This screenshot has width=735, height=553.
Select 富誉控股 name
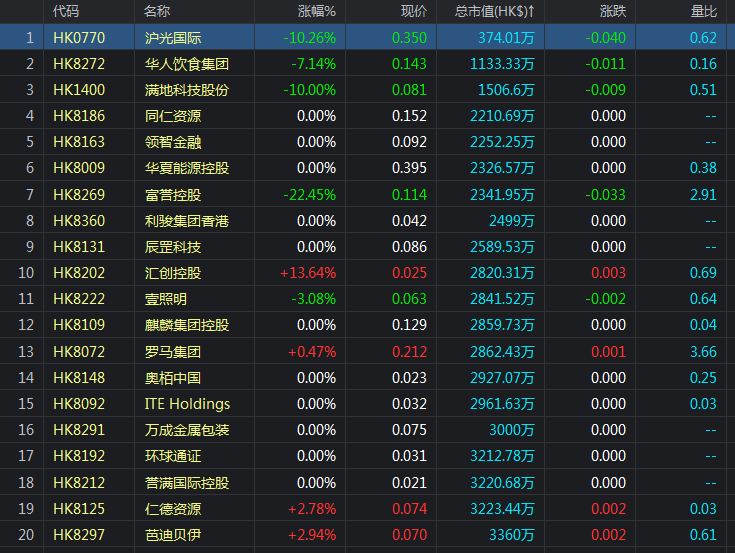(x=173, y=194)
